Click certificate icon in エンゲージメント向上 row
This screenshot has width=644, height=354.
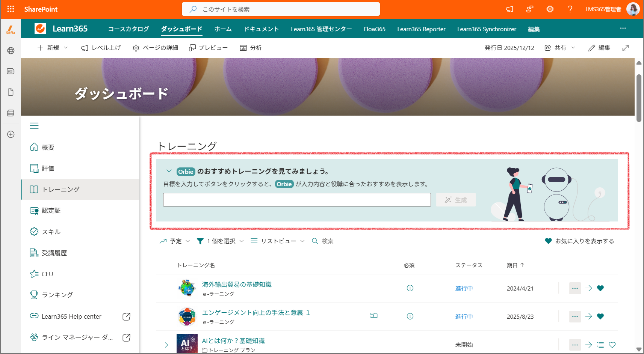(x=374, y=315)
